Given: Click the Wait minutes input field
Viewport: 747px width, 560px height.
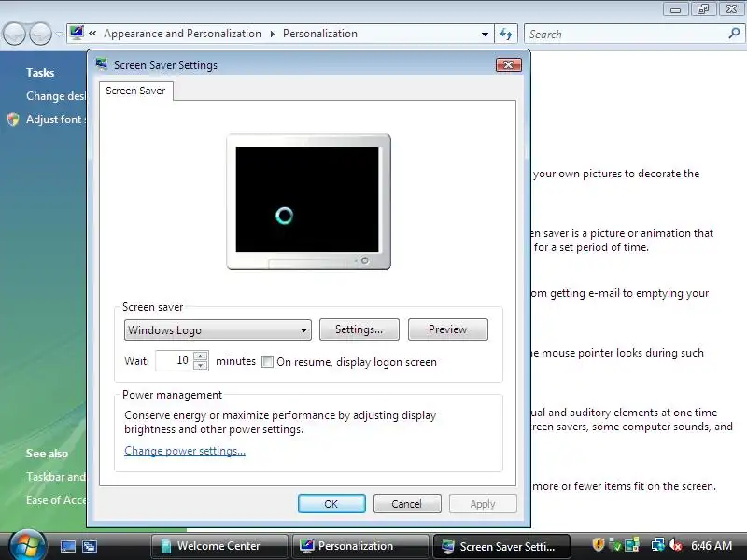Looking at the screenshot, I should pyautogui.click(x=175, y=360).
